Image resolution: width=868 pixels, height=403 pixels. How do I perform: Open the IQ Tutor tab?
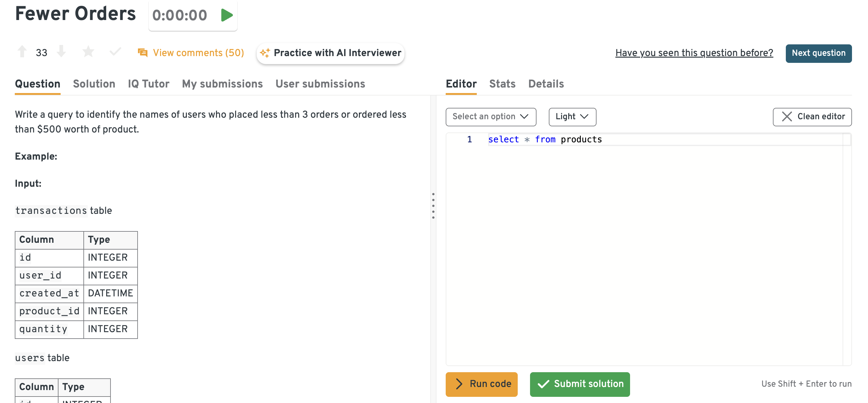pyautogui.click(x=148, y=83)
